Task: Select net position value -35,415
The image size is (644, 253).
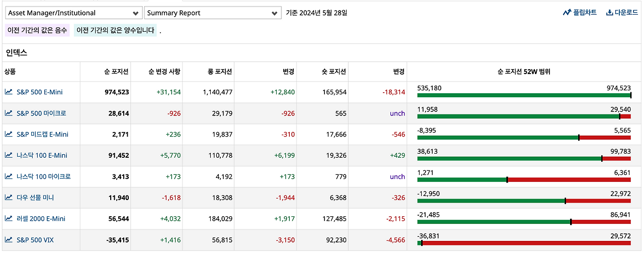Action: (x=118, y=240)
